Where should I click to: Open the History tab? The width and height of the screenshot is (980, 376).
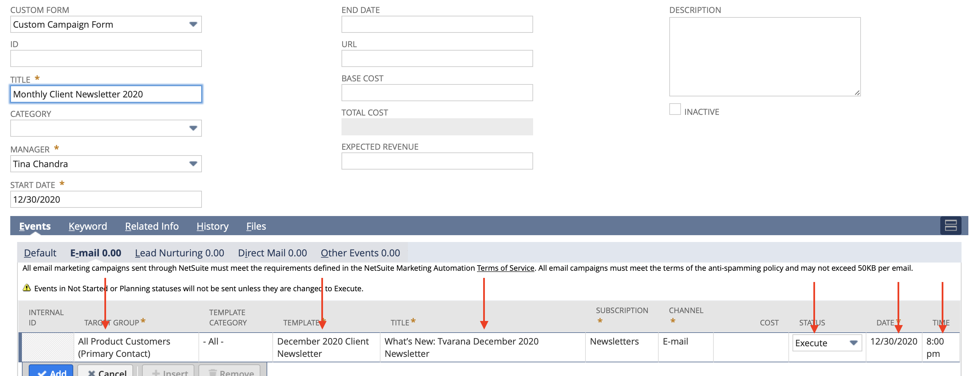point(212,226)
